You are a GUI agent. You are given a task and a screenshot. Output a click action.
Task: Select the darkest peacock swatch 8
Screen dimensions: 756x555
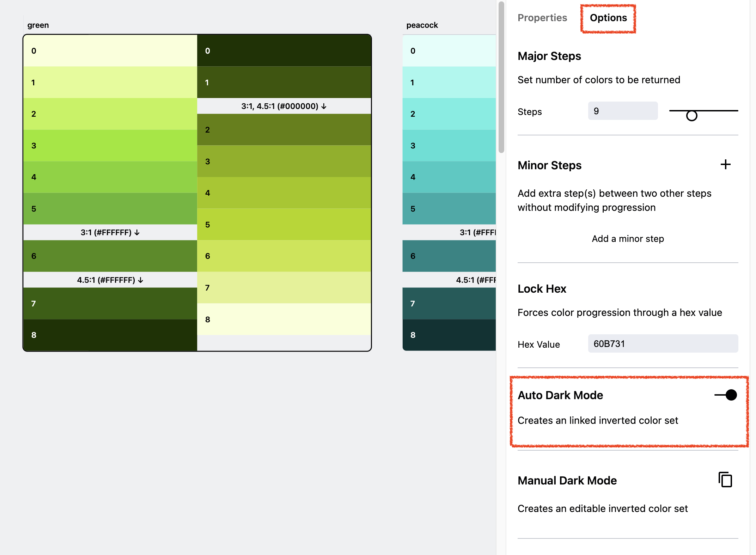449,335
